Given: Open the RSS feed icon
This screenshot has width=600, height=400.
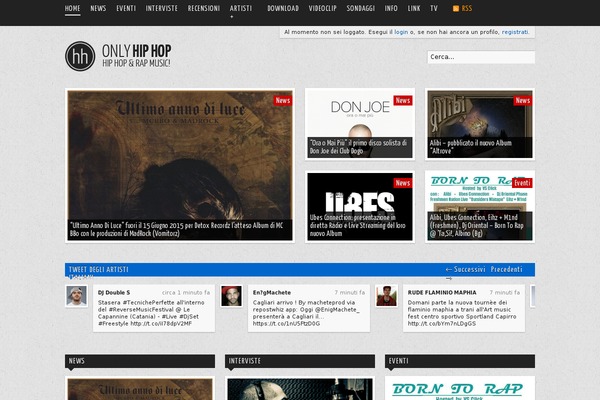Looking at the screenshot, I should tap(456, 8).
